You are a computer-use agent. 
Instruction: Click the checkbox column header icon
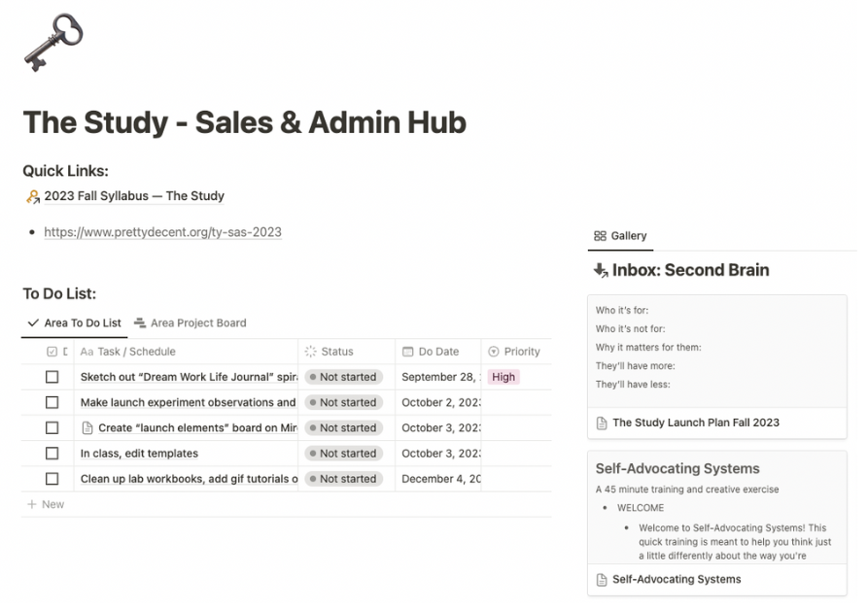pos(52,352)
